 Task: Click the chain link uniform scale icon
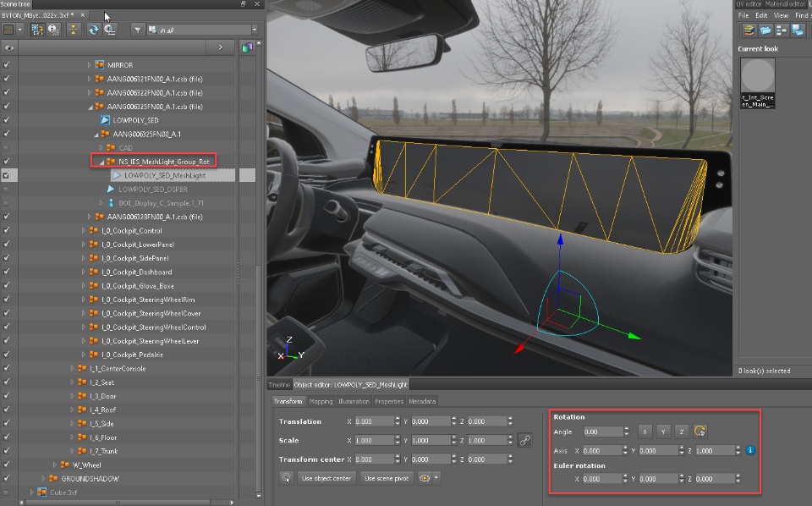[x=524, y=440]
